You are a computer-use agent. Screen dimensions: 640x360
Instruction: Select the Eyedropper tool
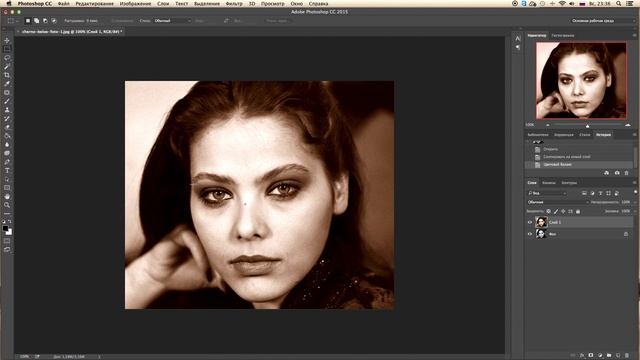[7, 84]
